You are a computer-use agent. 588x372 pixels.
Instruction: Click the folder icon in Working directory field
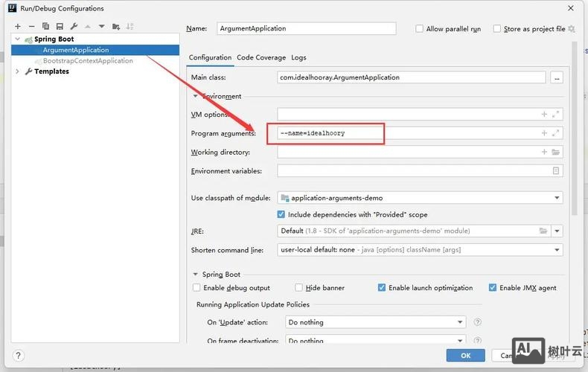click(555, 152)
